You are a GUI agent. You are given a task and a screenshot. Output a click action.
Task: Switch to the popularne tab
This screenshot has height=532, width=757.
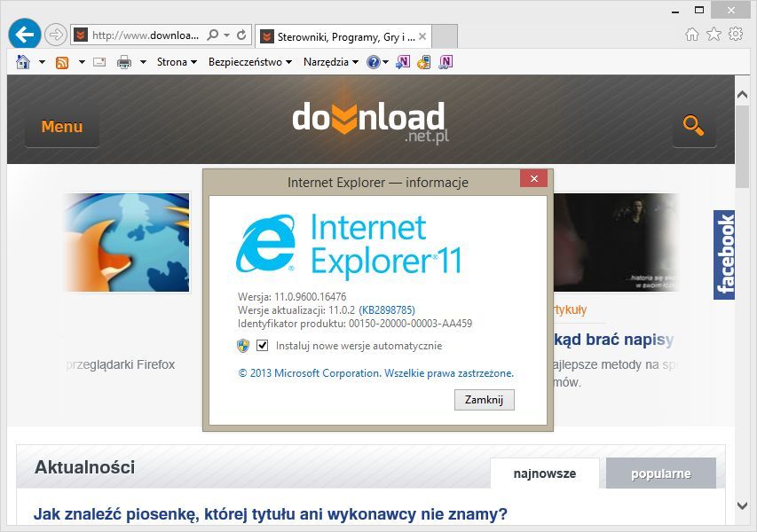pos(661,473)
